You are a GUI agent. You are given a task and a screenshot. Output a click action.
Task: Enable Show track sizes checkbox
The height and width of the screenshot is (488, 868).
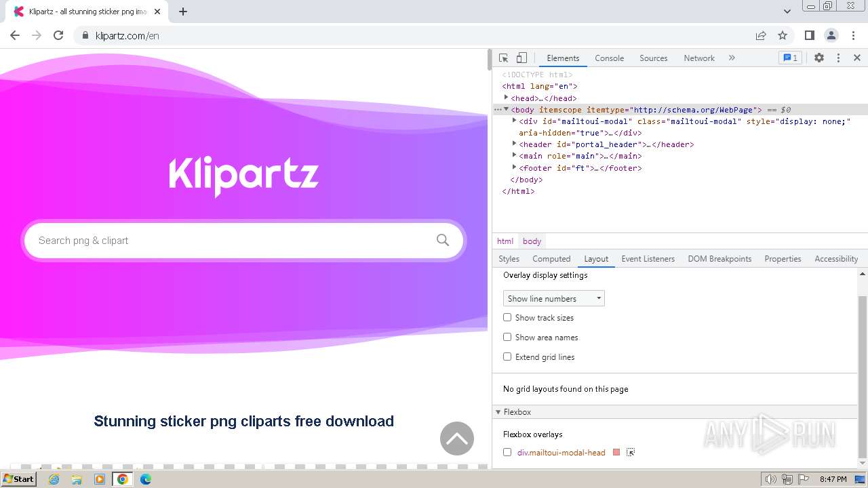507,317
